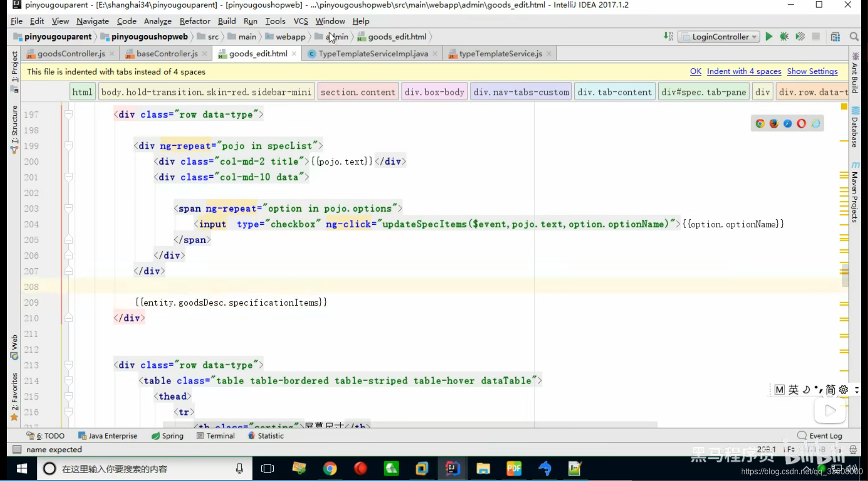868x481 pixels.
Task: Switch IME to English with 英 toggle
Action: click(x=794, y=390)
